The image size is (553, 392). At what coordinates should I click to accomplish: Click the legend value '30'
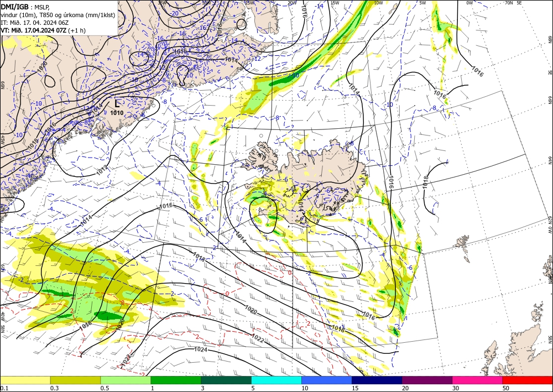tap(456, 388)
